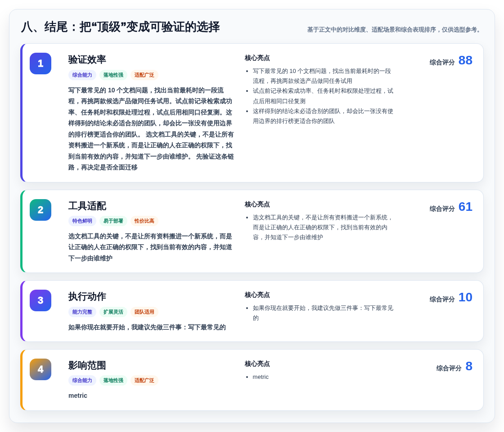Screen dimensions: 504x432
Task: Open the 工具适配 card title
Action: coord(87,206)
